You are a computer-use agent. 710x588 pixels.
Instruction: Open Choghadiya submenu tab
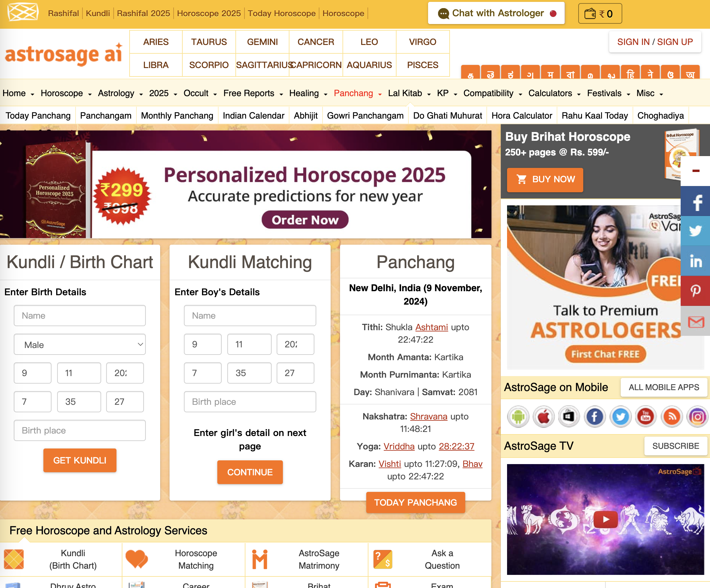pos(661,115)
